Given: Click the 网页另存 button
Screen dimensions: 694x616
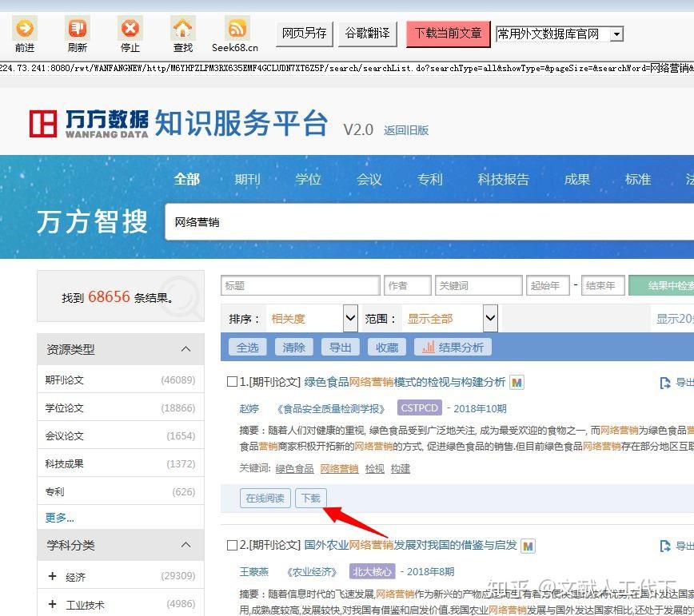Looking at the screenshot, I should click(x=305, y=34).
